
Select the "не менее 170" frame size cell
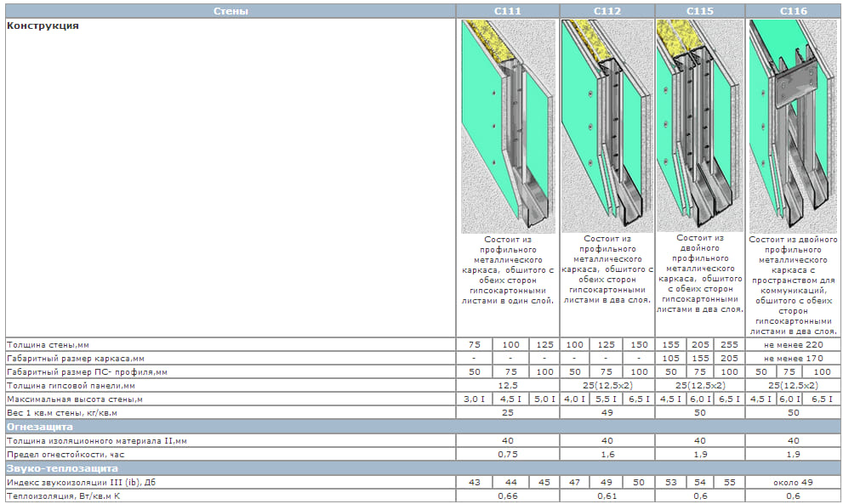point(793,358)
